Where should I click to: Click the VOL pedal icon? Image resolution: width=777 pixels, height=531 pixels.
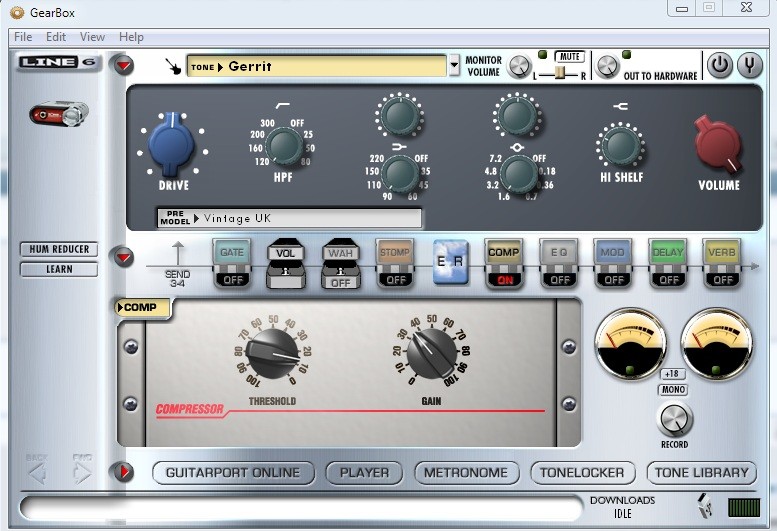pyautogui.click(x=286, y=264)
